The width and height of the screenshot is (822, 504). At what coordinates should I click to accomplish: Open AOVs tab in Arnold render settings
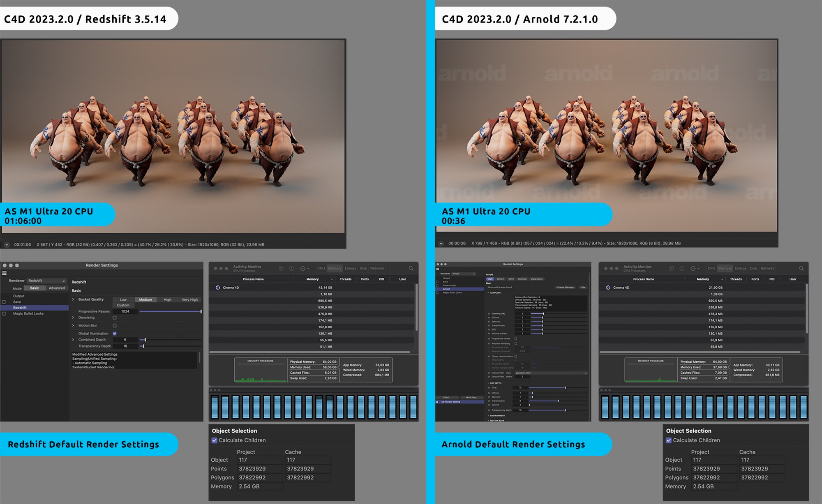[511, 279]
